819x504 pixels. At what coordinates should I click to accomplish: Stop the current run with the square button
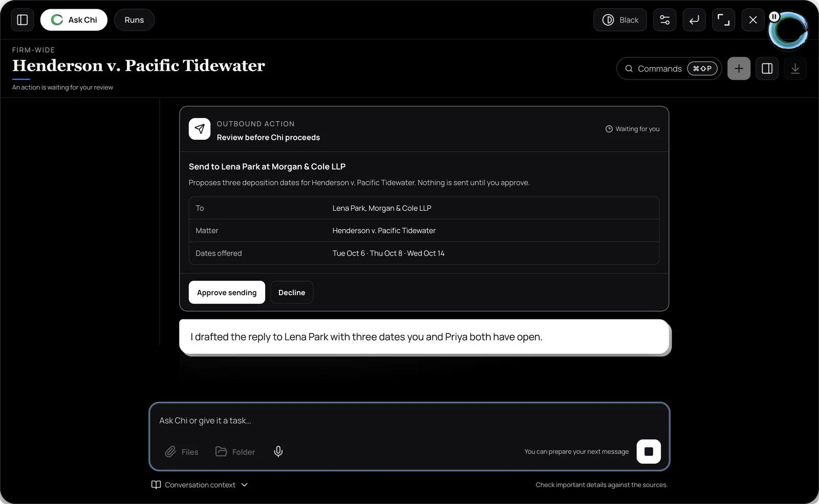(x=649, y=451)
